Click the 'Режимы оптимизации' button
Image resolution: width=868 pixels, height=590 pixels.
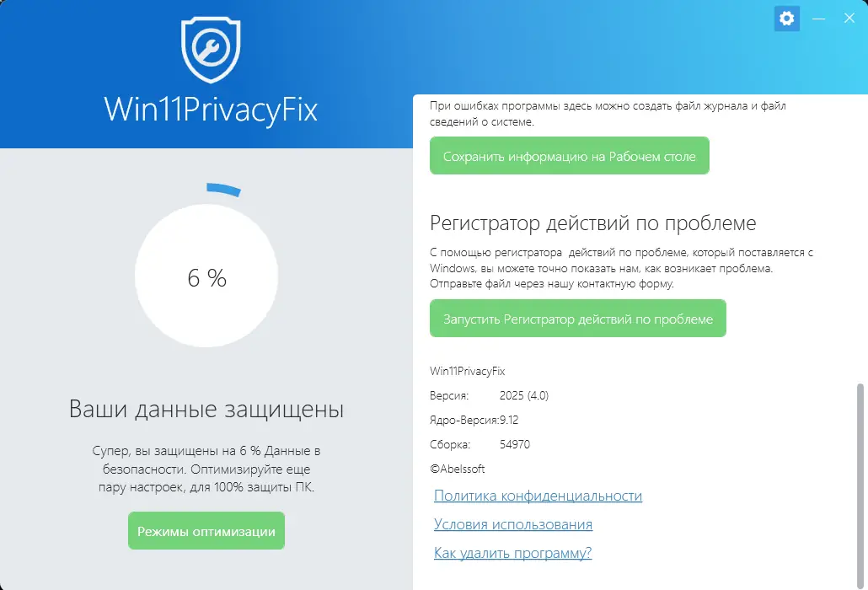(x=206, y=530)
